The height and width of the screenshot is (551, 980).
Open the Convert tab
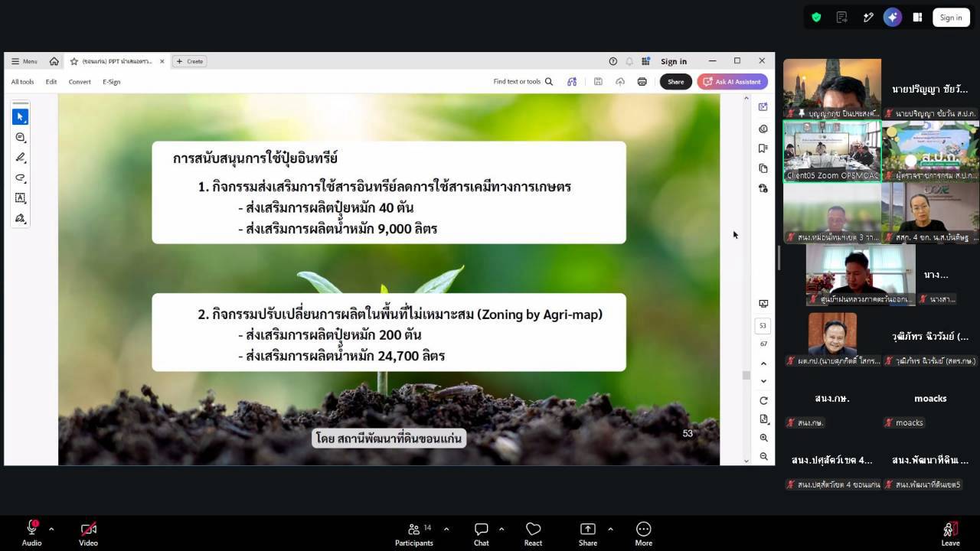pos(80,82)
